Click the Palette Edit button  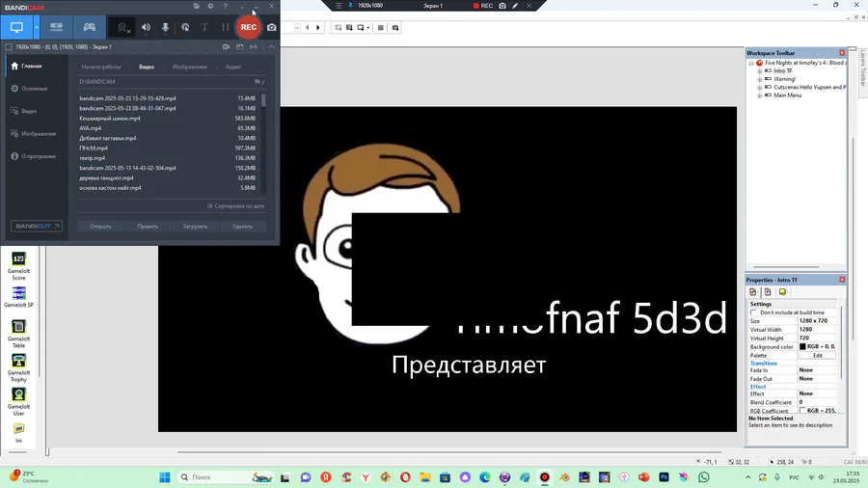point(818,355)
